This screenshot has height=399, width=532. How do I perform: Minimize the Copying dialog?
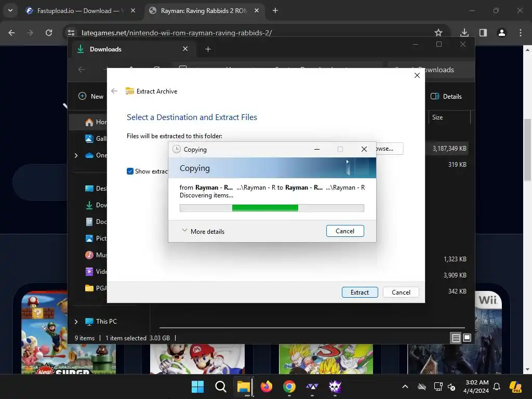(x=317, y=149)
